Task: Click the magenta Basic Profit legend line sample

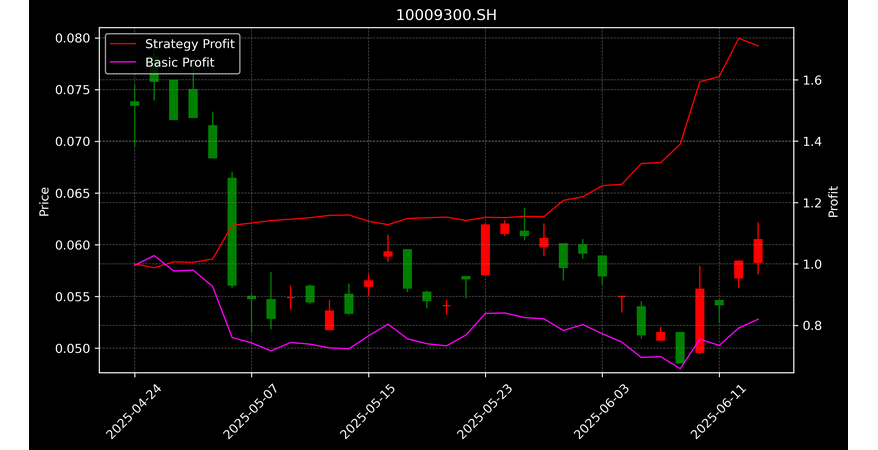Action: tap(123, 63)
